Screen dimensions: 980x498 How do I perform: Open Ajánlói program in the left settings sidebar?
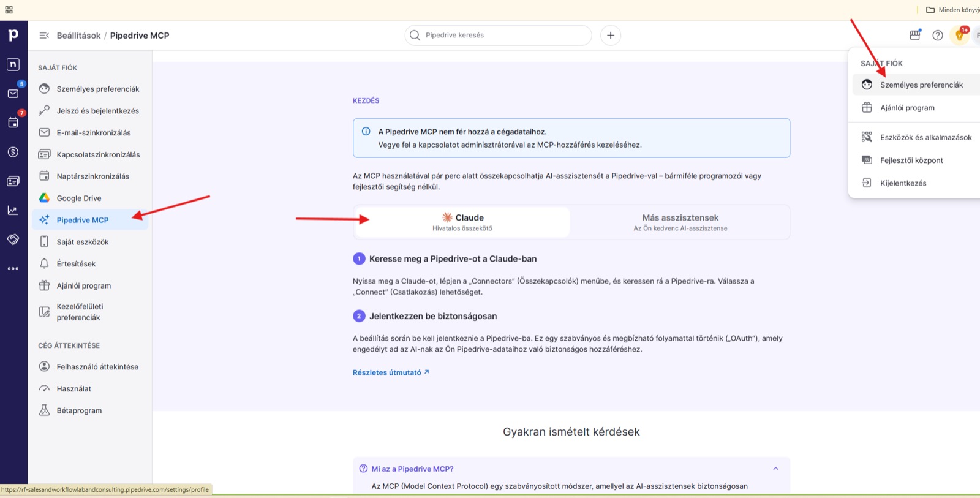click(x=90, y=285)
